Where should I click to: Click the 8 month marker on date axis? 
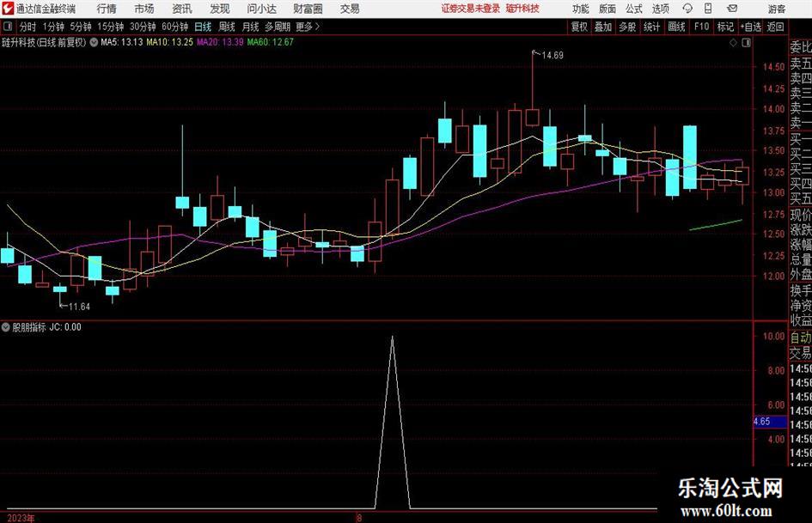pos(359,518)
